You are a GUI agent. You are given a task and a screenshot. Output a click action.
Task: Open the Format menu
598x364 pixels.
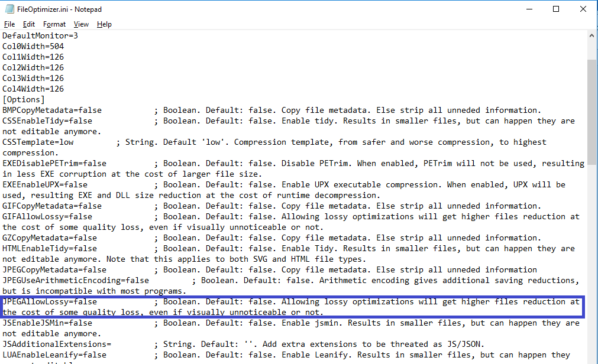54,24
